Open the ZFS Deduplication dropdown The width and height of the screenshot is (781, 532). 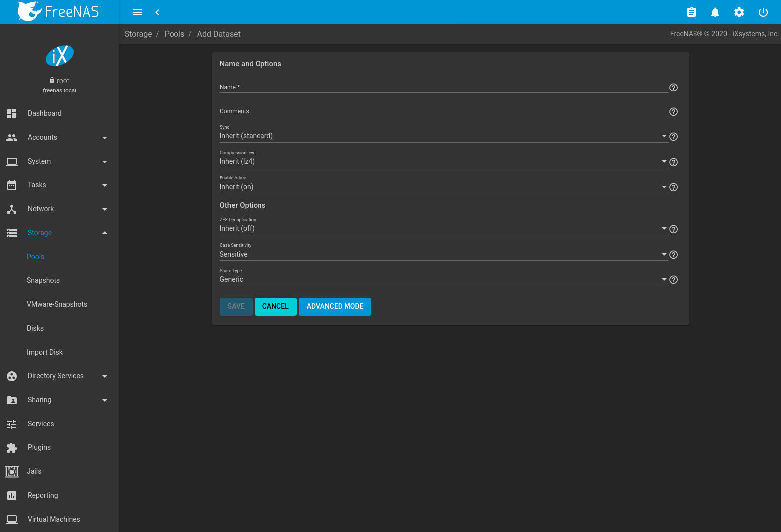coord(442,229)
